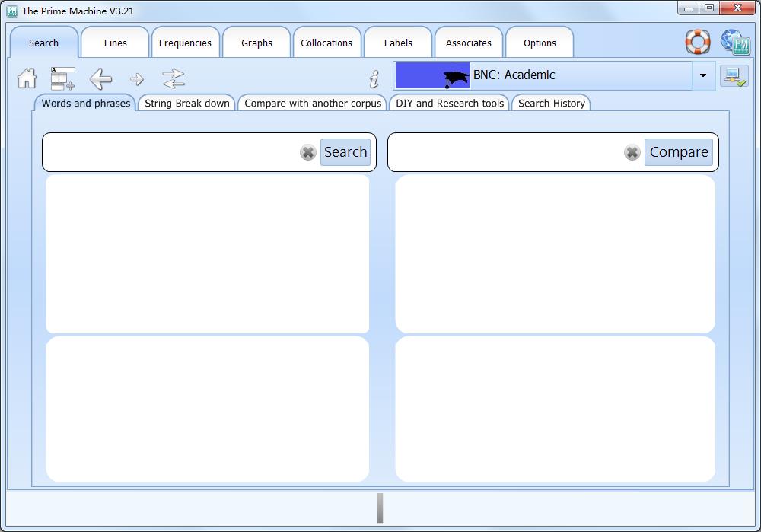Image resolution: width=761 pixels, height=532 pixels.
Task: View the Search History sub-tab
Action: point(551,103)
